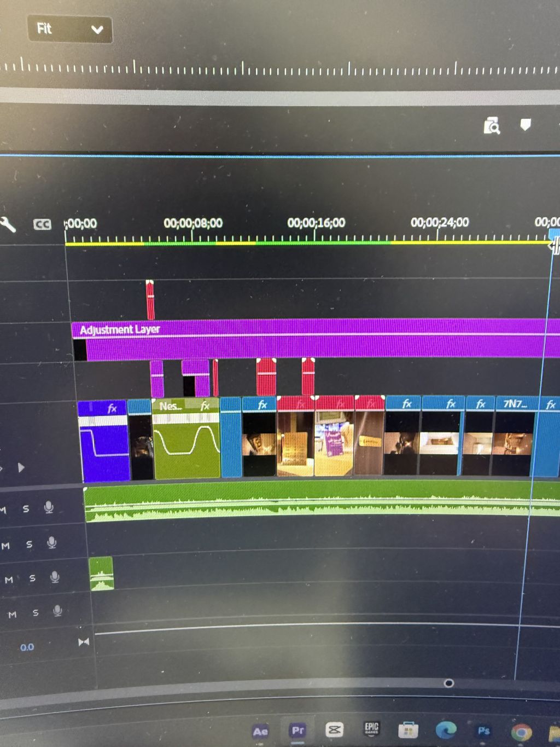The height and width of the screenshot is (747, 560).
Task: Click the fx badge on the Nes.. clip
Action: click(x=205, y=406)
